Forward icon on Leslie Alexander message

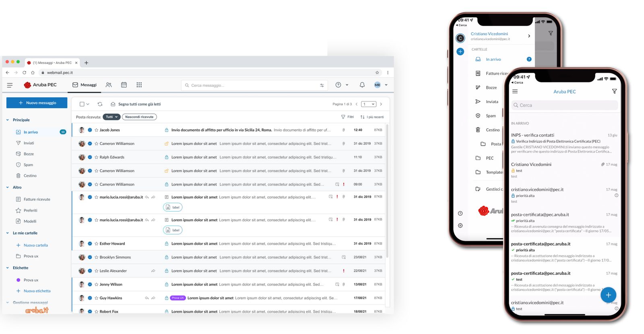(x=153, y=271)
